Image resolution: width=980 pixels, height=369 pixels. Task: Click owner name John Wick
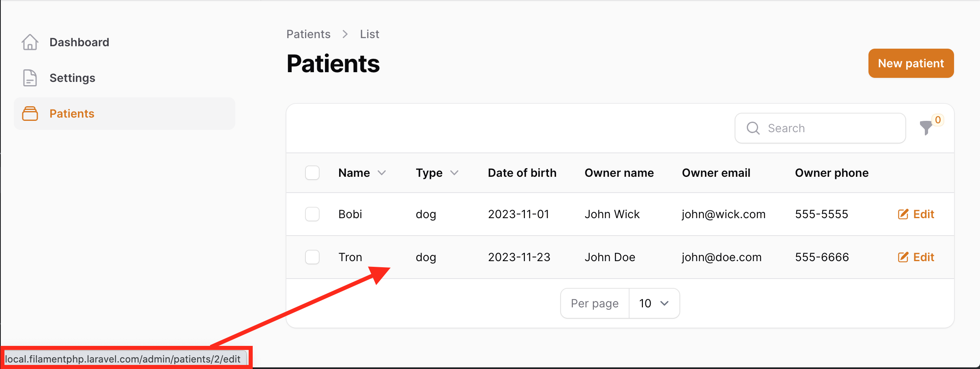[x=612, y=214]
